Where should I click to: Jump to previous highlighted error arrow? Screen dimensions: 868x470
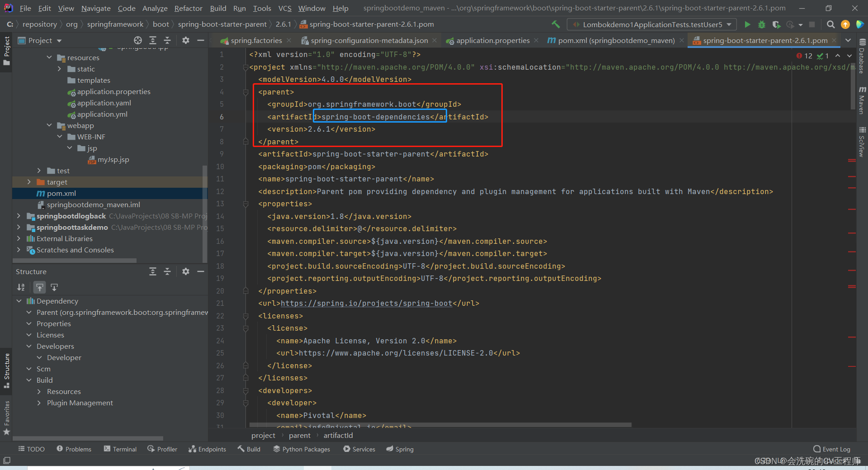click(x=838, y=56)
